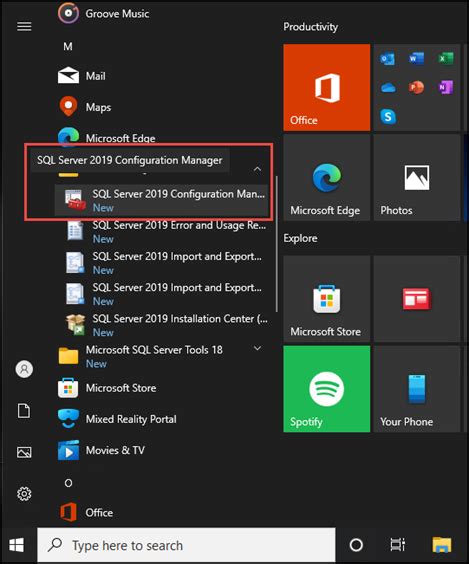Image resolution: width=469 pixels, height=564 pixels.
Task: Open SQL Server 2019 Installation Center icon
Action: pyautogui.click(x=75, y=324)
